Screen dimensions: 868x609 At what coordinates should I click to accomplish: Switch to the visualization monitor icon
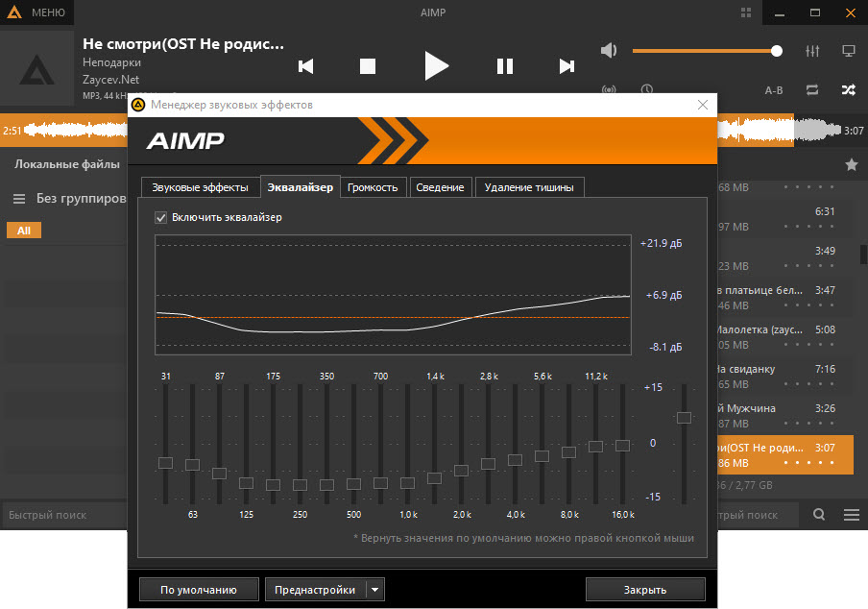coord(849,51)
